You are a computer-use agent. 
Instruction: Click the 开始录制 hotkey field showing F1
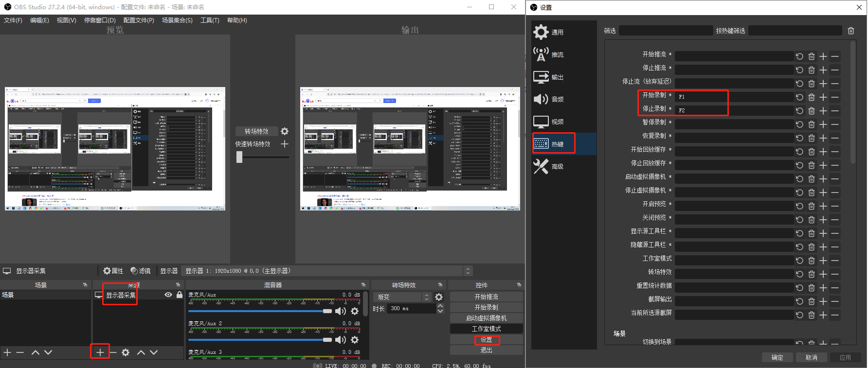point(734,97)
